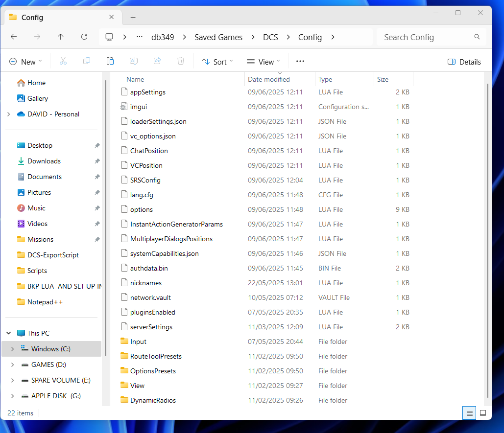Navigate up one folder level
Viewport: 504px width, 433px height.
point(60,37)
